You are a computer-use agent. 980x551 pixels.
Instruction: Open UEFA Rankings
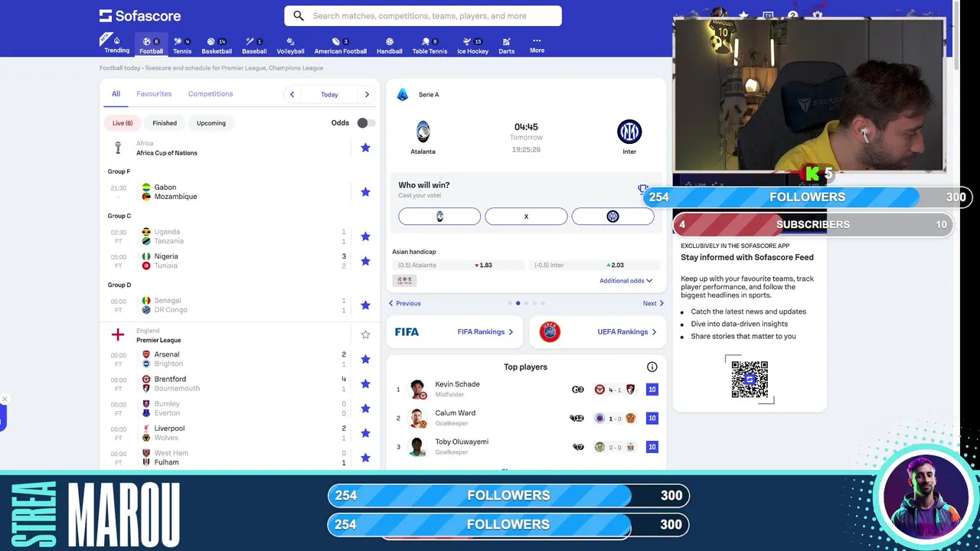[x=597, y=332]
